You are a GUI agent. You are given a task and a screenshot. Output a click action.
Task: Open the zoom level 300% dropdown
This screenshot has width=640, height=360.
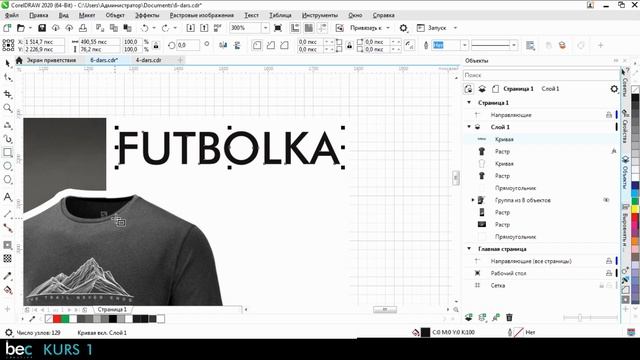[265, 28]
